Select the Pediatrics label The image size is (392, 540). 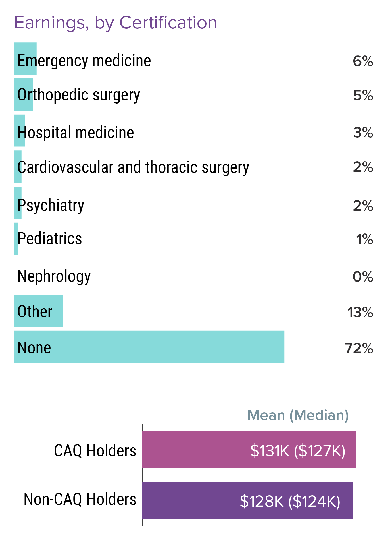[x=50, y=239]
